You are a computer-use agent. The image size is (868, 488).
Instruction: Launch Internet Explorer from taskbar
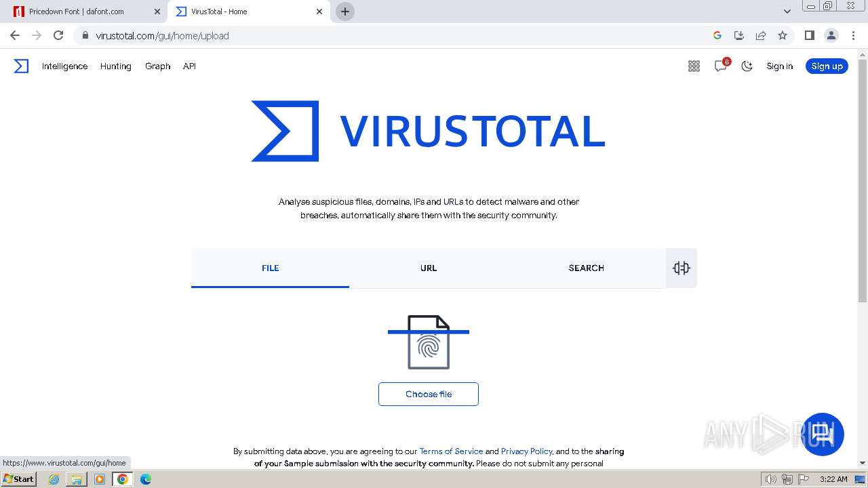tap(54, 479)
